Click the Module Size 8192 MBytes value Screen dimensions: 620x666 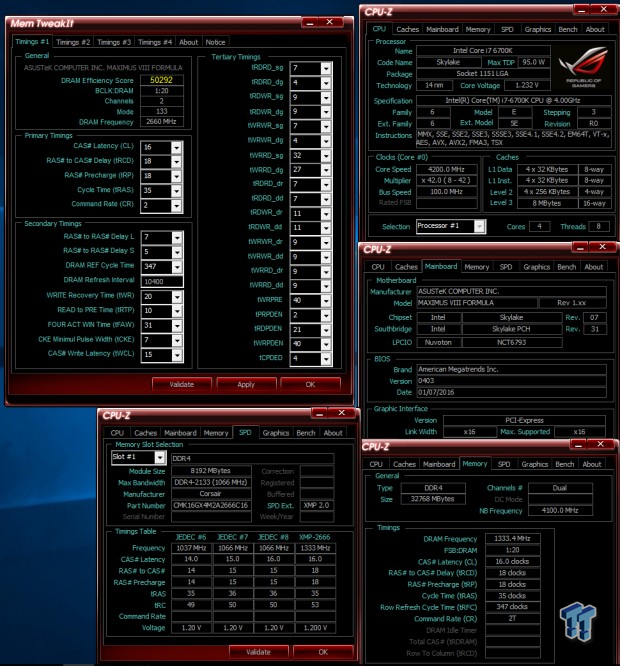pos(211,471)
